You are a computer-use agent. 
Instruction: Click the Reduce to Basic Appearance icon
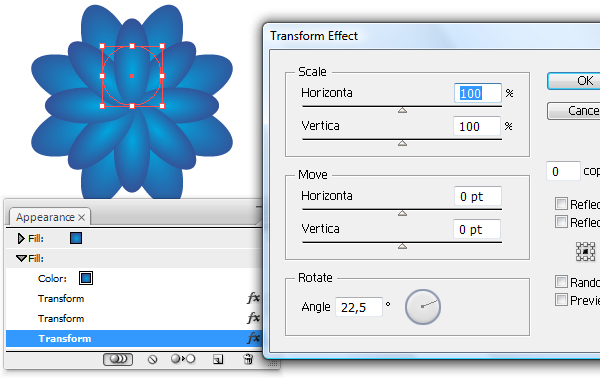coord(183,359)
